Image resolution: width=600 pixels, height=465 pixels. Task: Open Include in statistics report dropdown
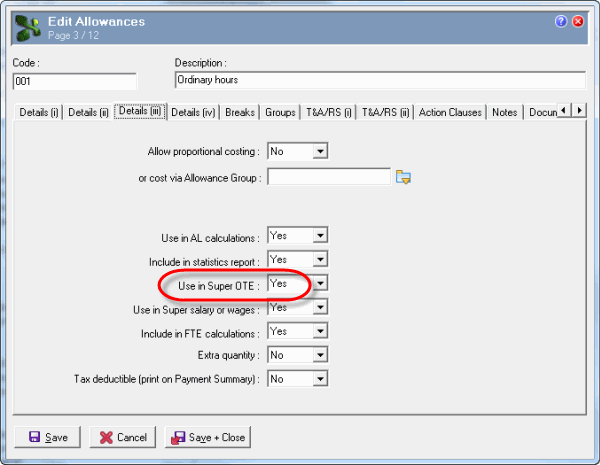[x=320, y=260]
